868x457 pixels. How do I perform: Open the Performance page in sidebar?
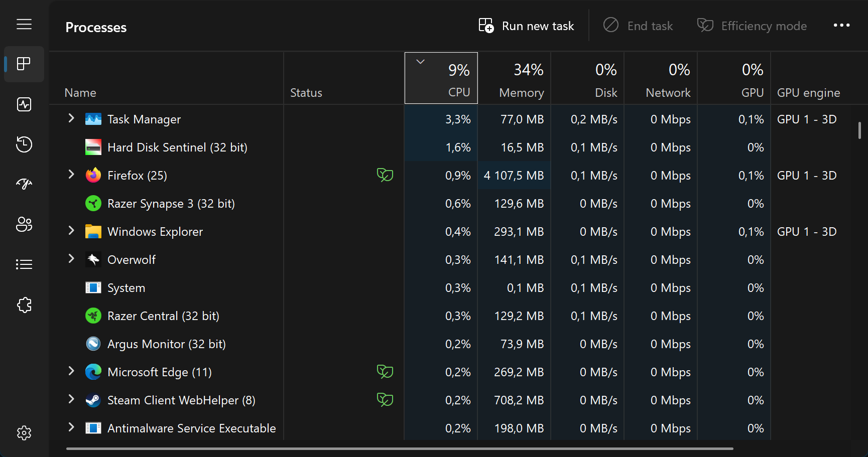24,104
